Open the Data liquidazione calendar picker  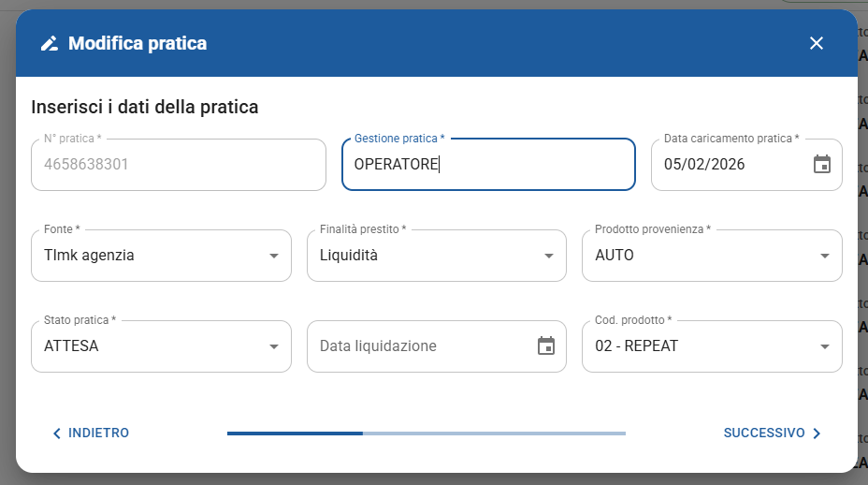(x=545, y=345)
